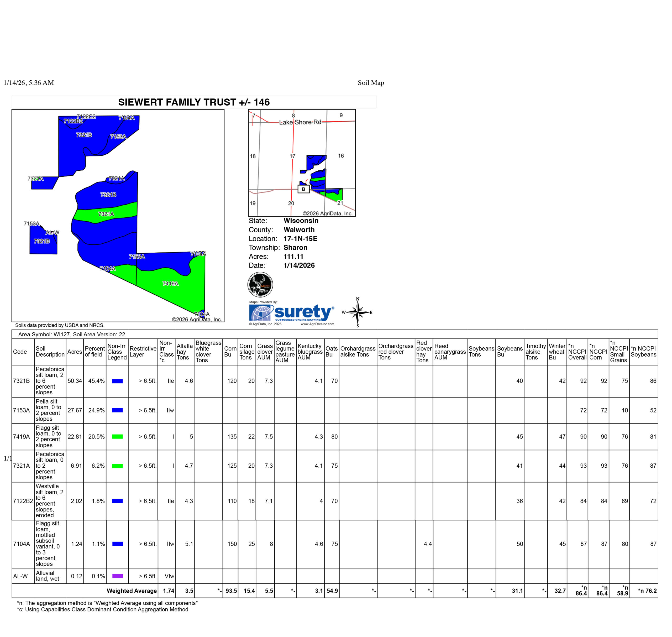Click www.AgriDataInc.com link text

317,324
